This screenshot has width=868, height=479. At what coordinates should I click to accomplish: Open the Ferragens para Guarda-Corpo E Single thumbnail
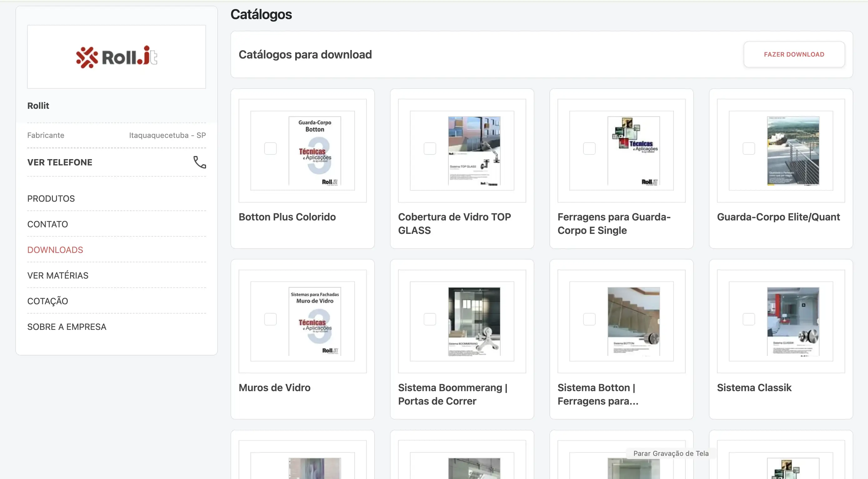(x=633, y=151)
